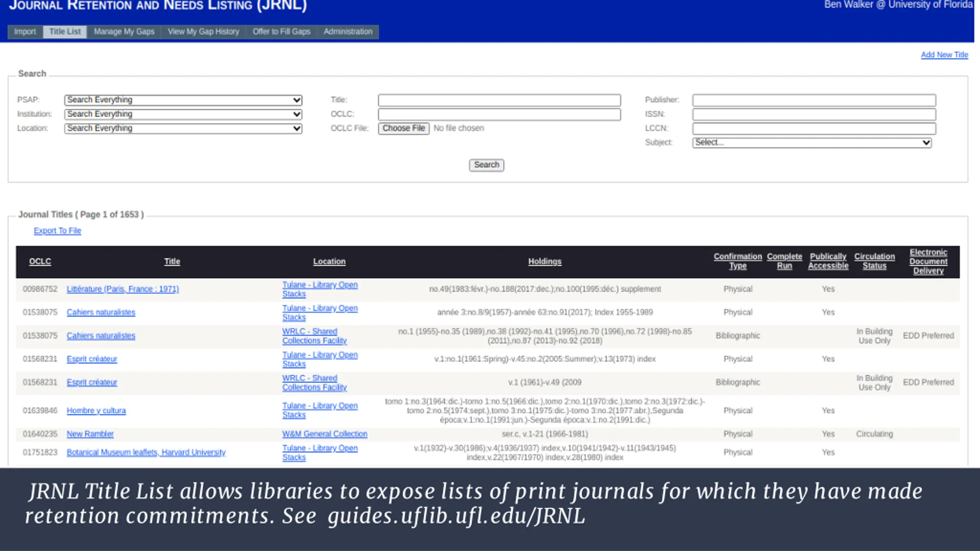Focus the Publisher input field
980x551 pixels.
[x=814, y=100]
